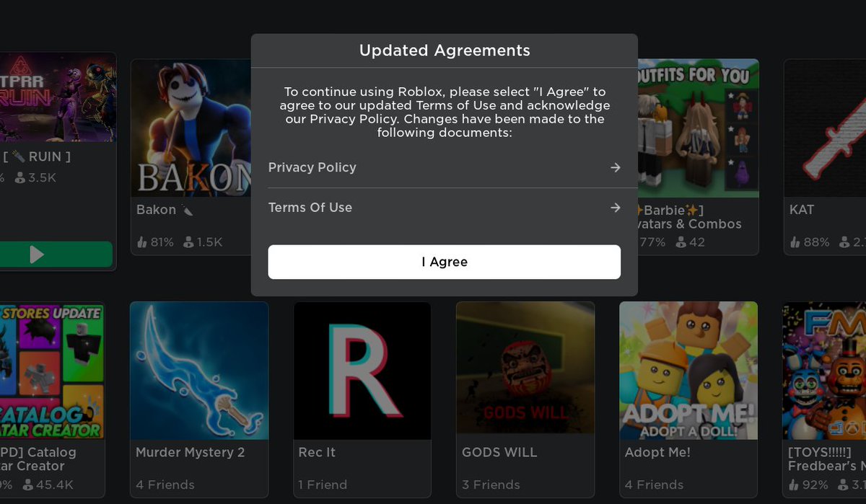Click the green play button under RUIN
866x504 pixels.
(56, 255)
